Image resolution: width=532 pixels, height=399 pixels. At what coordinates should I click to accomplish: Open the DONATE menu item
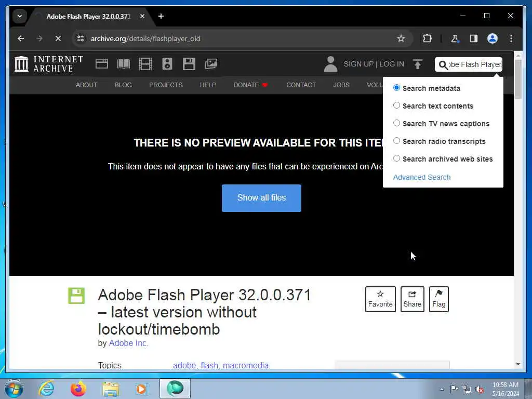point(251,85)
